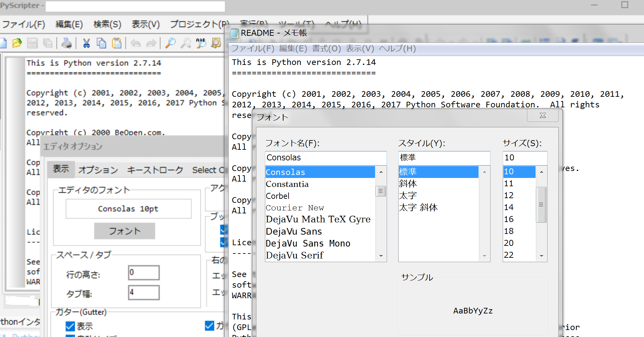Click inside the タブ幅 input field
This screenshot has height=337, width=644.
point(144,293)
